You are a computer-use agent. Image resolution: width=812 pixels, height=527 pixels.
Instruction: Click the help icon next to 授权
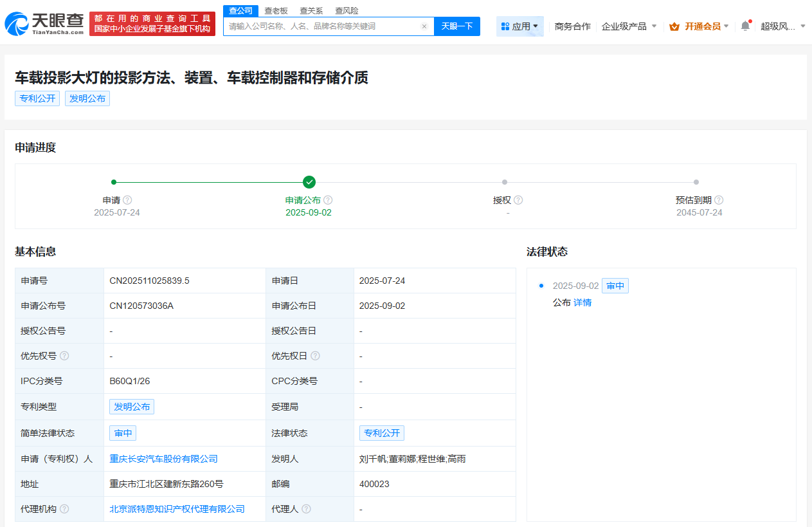click(518, 200)
